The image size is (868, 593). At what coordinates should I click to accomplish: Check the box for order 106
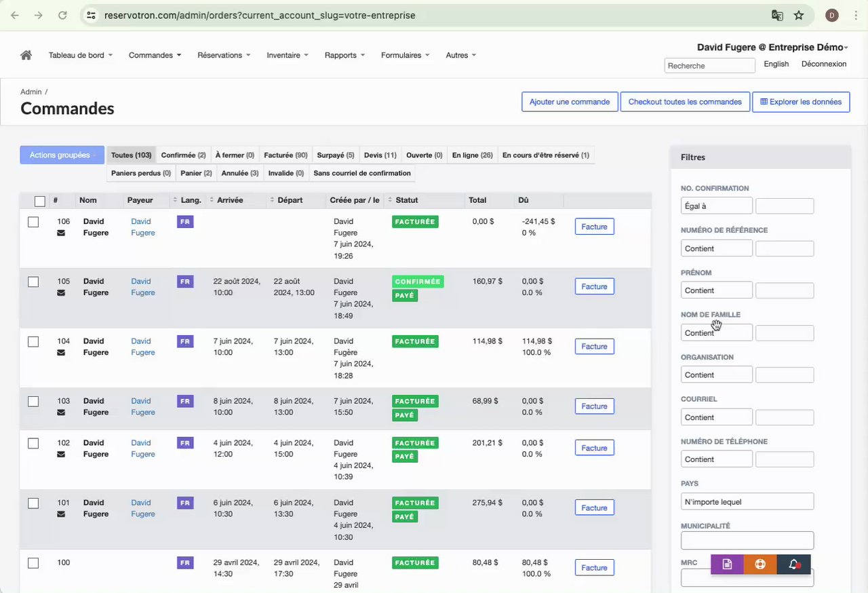pos(33,222)
